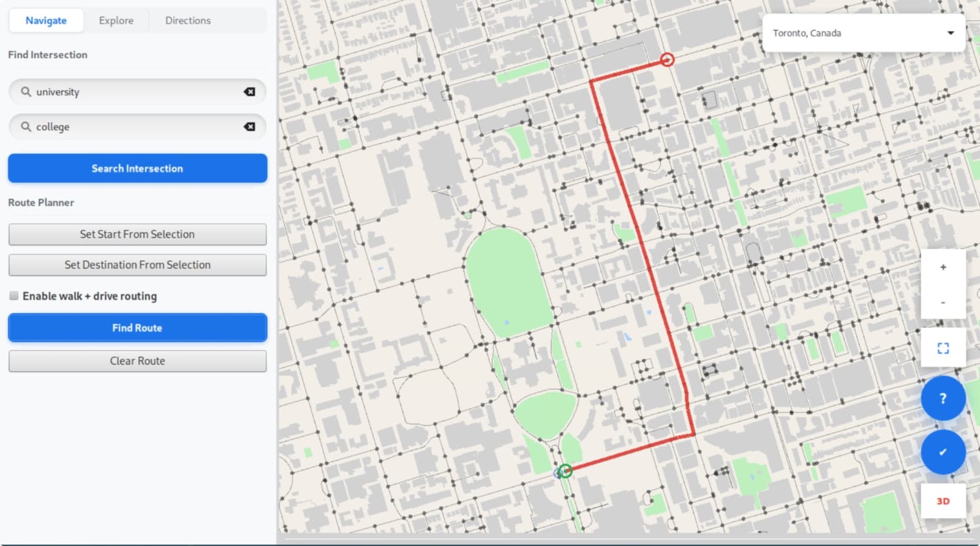Click the blue checkmark round button
The image size is (980, 546).
pyautogui.click(x=943, y=452)
